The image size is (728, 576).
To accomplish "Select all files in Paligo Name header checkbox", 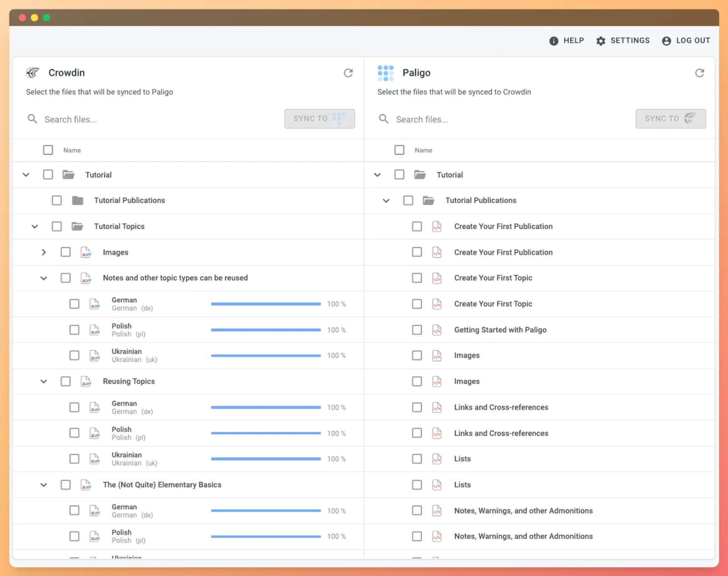I will coord(399,150).
